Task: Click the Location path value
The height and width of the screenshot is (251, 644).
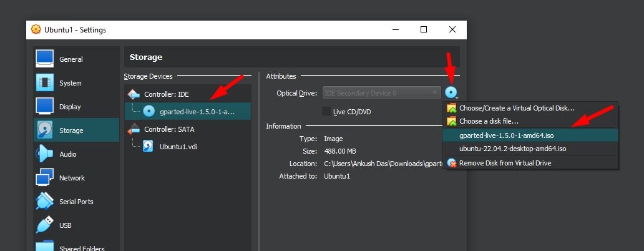Action: tap(383, 164)
